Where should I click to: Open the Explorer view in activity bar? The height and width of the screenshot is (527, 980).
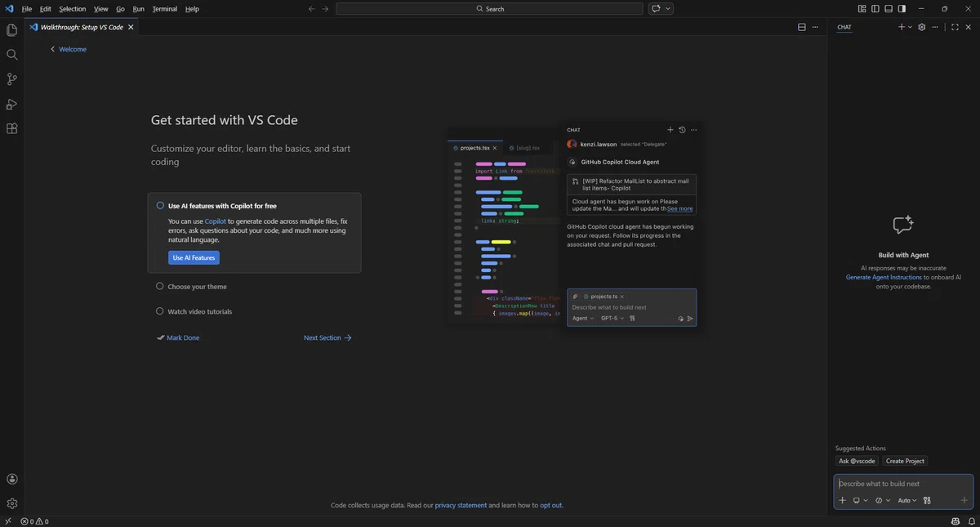coord(11,30)
